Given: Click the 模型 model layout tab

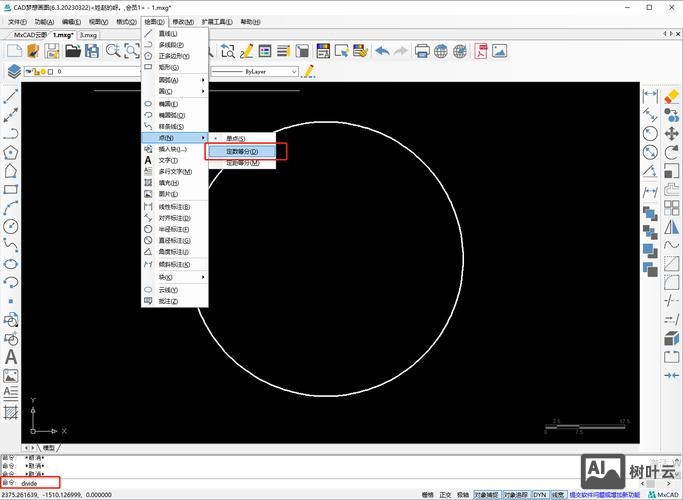Looking at the screenshot, I should 49,448.
